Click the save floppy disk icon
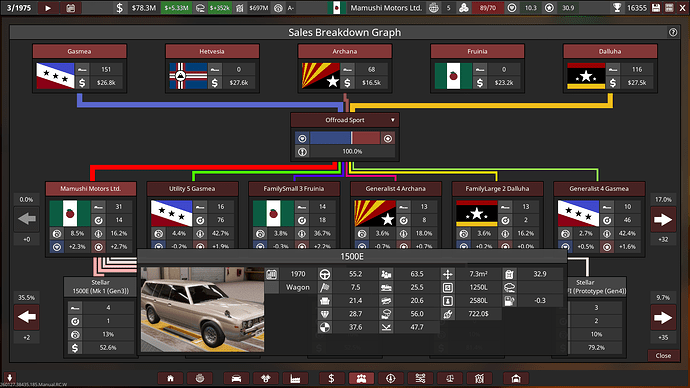This screenshot has height=388, width=690. point(656,8)
